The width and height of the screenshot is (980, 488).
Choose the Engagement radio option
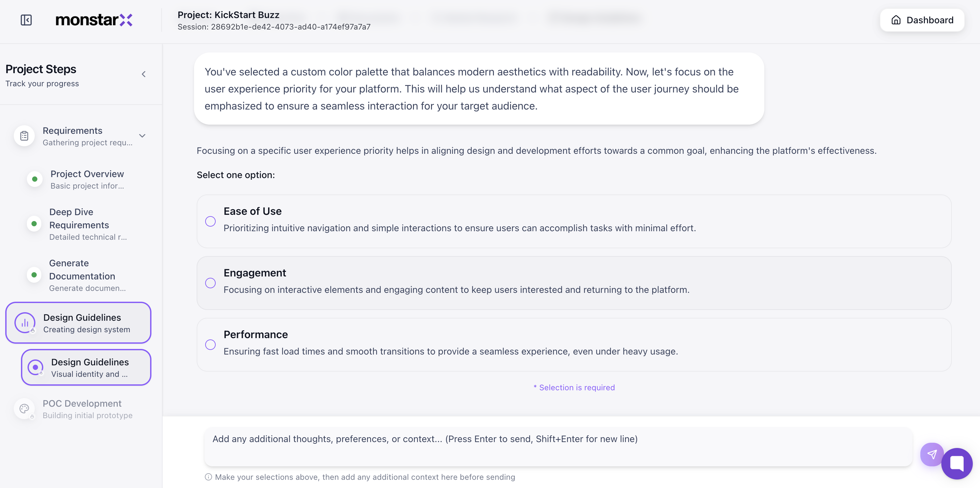click(210, 283)
